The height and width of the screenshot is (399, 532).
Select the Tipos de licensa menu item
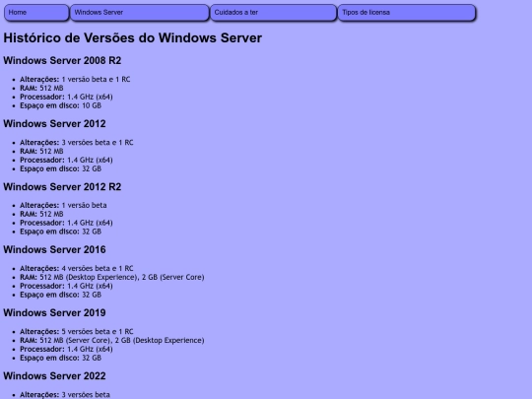tap(407, 13)
